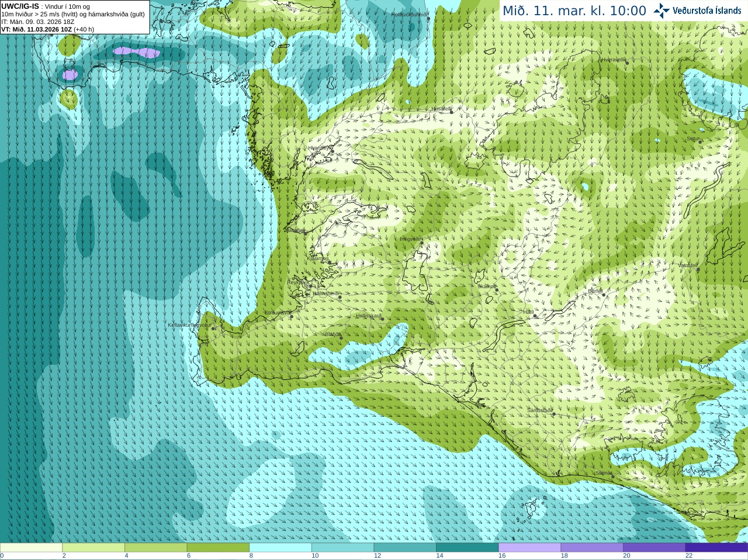
Task: Click the violet 20–22 m/s legend swatch
Action: click(654, 548)
